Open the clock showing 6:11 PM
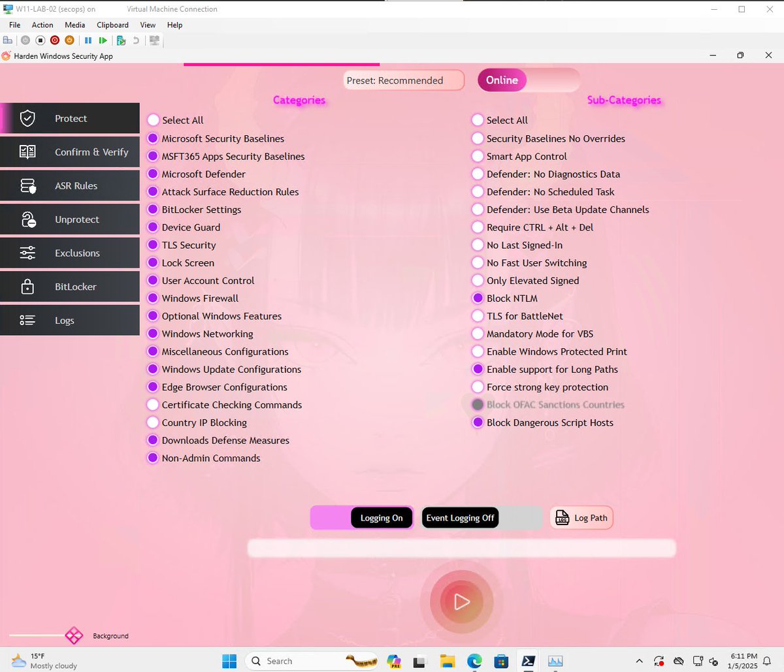The image size is (784, 672). coord(744,661)
